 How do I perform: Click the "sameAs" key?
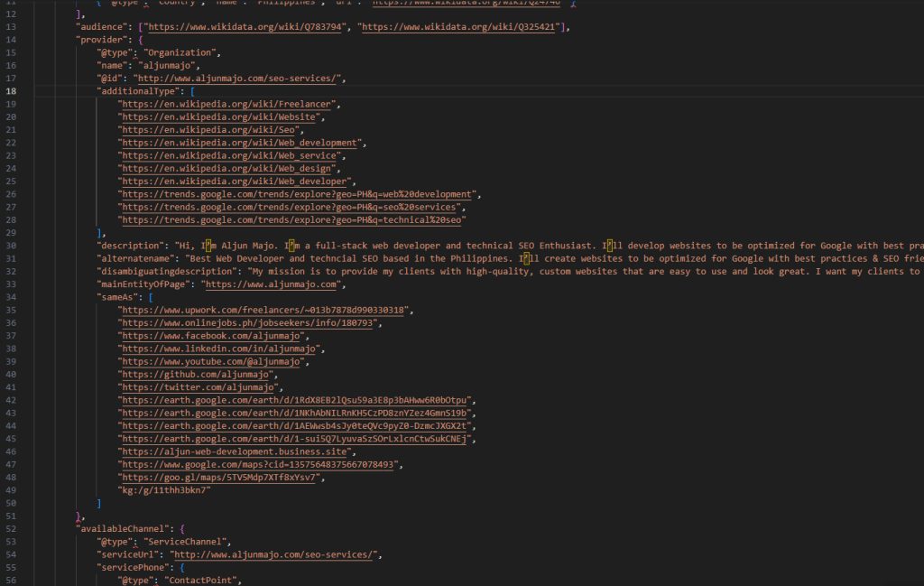coord(117,298)
